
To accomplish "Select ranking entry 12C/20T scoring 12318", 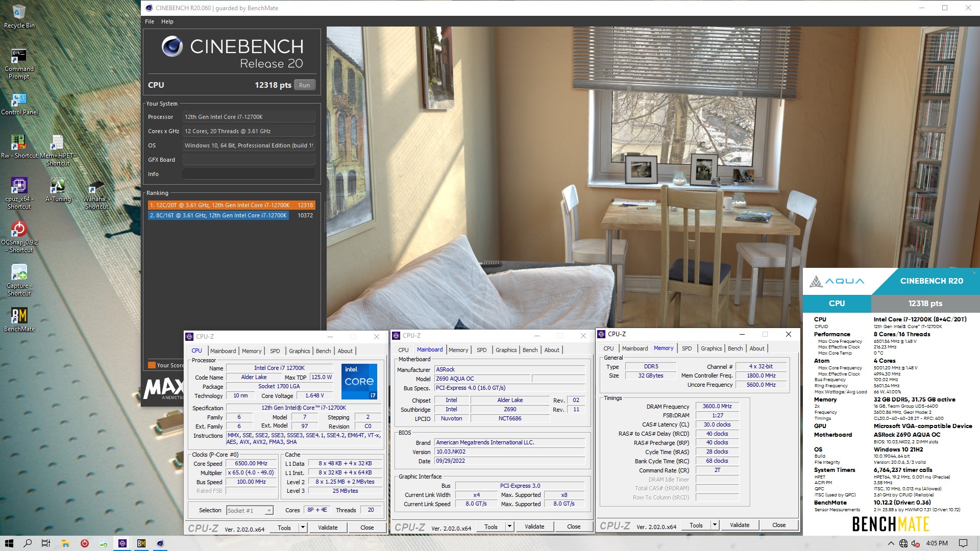I will click(x=231, y=205).
